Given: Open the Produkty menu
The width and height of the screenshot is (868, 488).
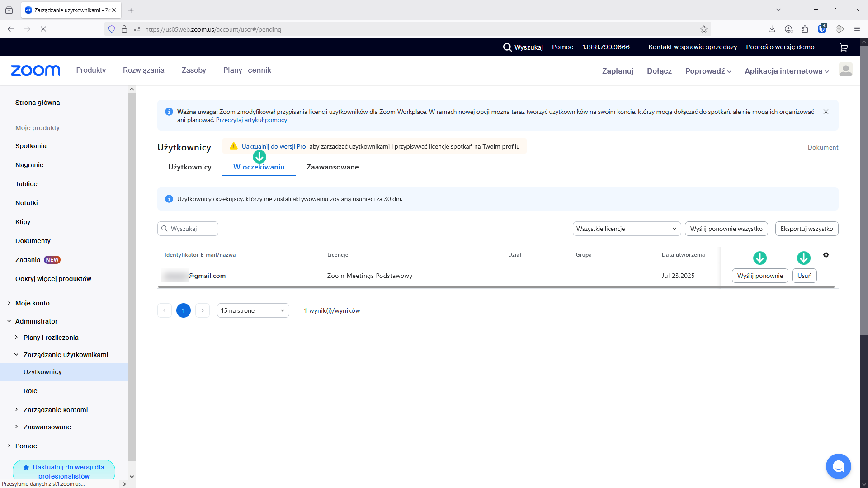Looking at the screenshot, I should pos(91,70).
